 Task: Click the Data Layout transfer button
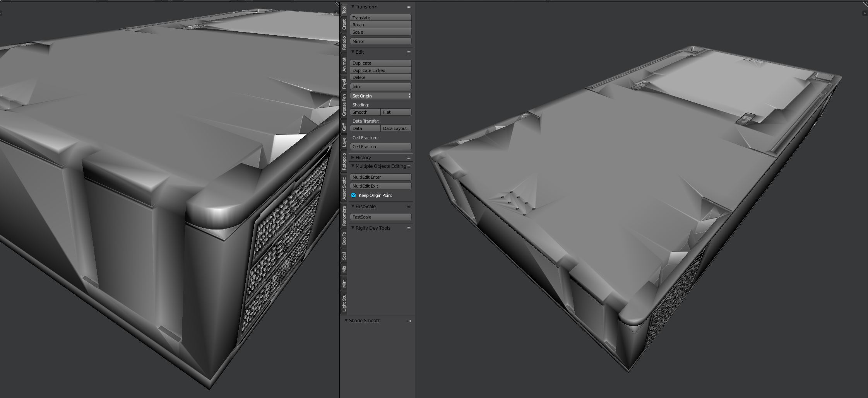pos(395,128)
